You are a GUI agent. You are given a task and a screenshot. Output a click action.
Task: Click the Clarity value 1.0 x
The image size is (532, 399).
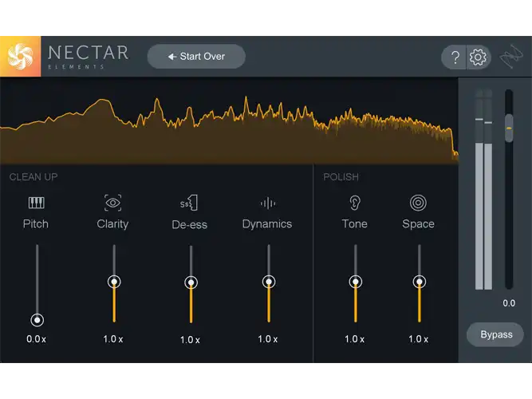[113, 339]
